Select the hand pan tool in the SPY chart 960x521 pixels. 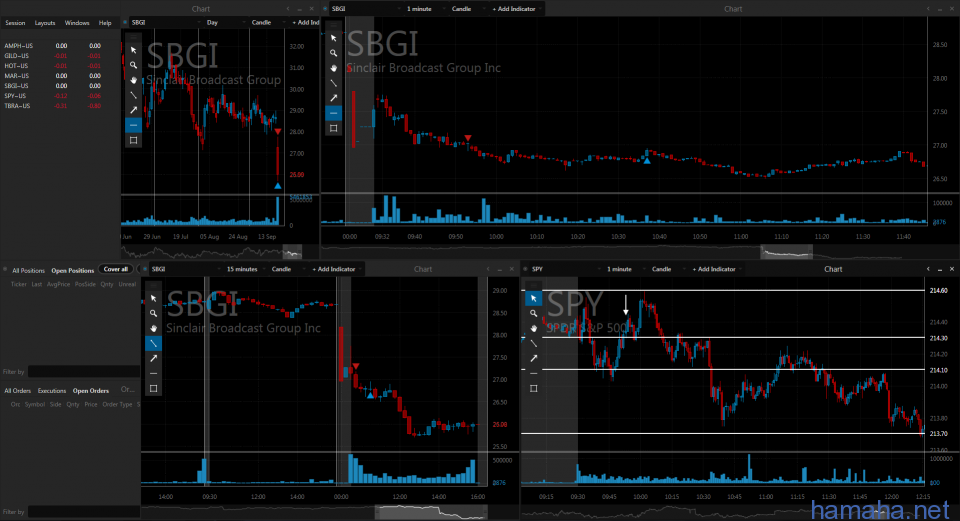point(534,328)
